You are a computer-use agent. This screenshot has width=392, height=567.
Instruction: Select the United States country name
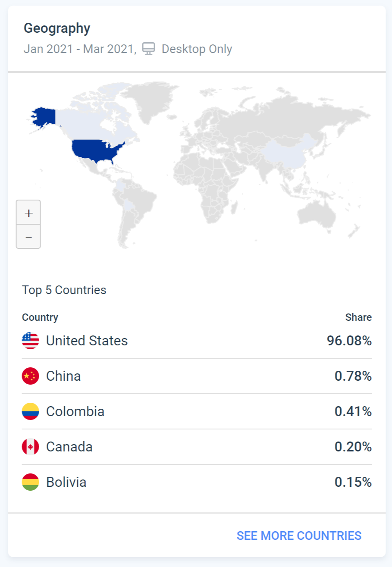coord(87,341)
